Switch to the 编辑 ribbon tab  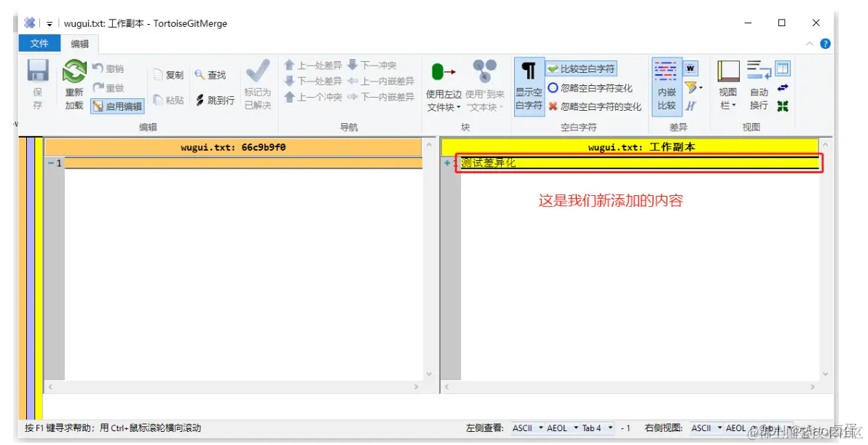(x=79, y=43)
